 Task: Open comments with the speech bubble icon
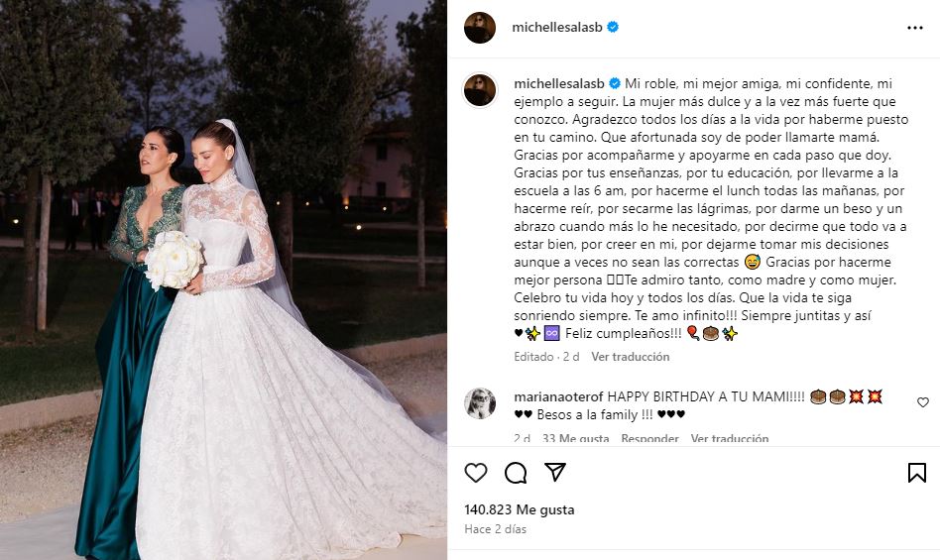click(x=516, y=473)
